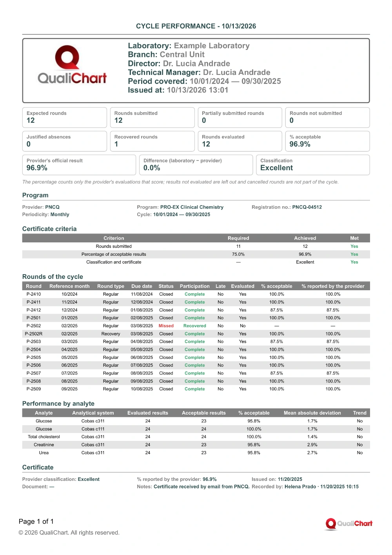
Task: Click the large QualiChart logo in header
Action: (72, 65)
